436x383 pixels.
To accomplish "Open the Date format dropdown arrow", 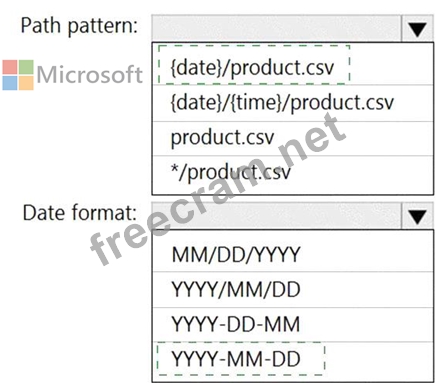I will tap(417, 216).
